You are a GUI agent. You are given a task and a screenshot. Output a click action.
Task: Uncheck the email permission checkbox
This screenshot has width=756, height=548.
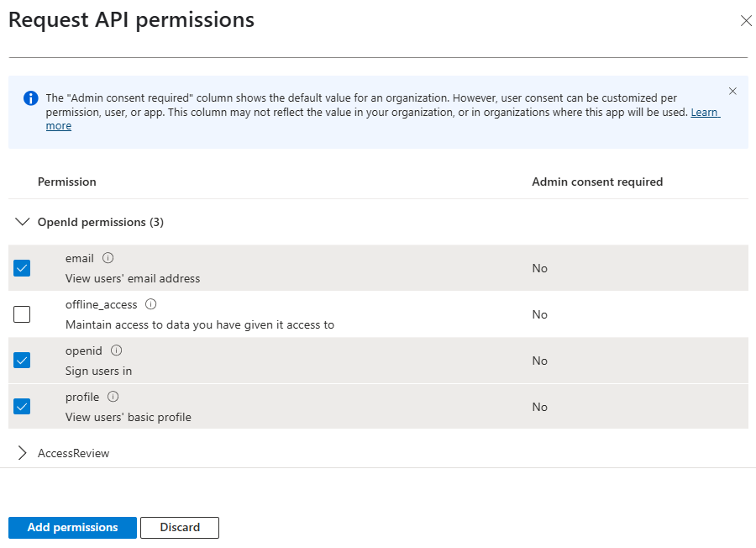pos(22,268)
